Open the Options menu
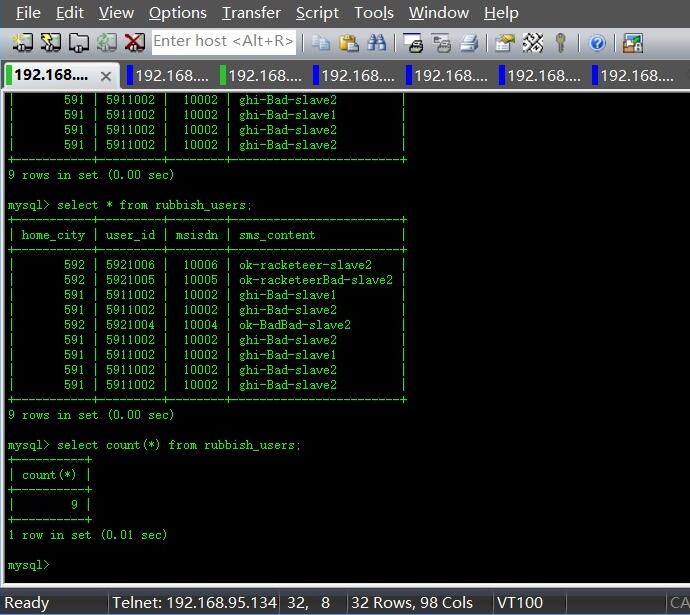Viewport: 690px width, 615px height. click(x=177, y=13)
